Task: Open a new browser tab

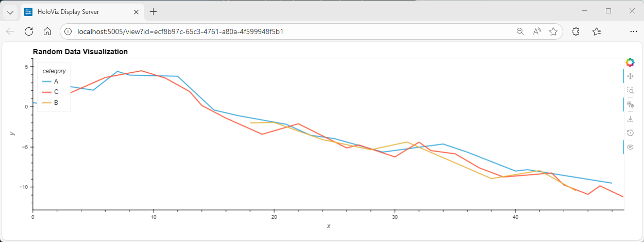Action: pos(153,12)
